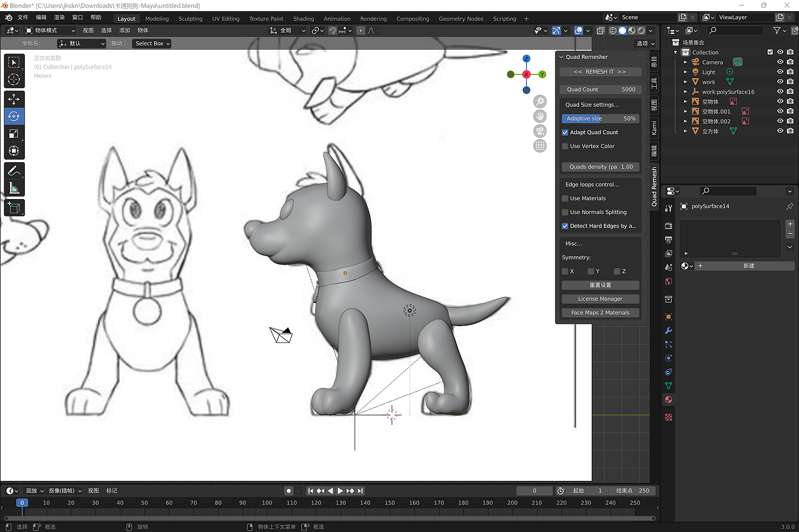Open the 默认 coordinate system dropdown

(x=82, y=44)
